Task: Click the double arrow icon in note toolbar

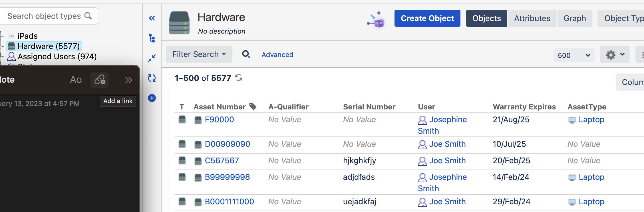Action: 128,80
